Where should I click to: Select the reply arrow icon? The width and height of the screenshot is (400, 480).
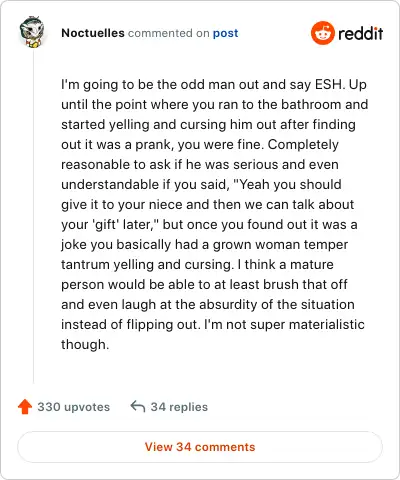[138, 406]
